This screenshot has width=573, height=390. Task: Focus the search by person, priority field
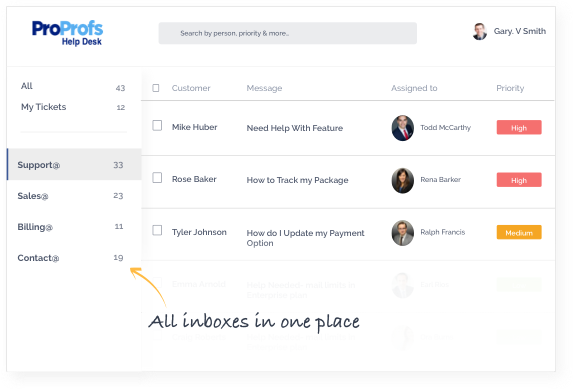pyautogui.click(x=288, y=33)
